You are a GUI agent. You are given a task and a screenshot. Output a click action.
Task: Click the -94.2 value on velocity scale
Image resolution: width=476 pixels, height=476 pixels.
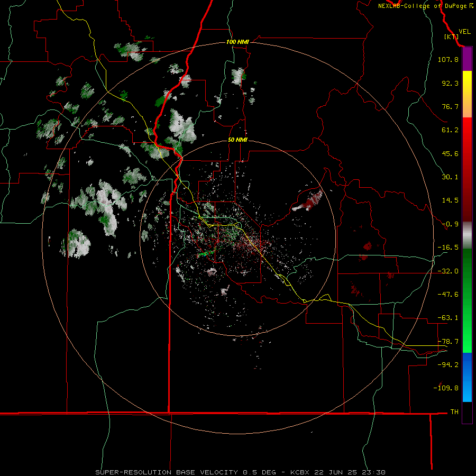coord(448,364)
